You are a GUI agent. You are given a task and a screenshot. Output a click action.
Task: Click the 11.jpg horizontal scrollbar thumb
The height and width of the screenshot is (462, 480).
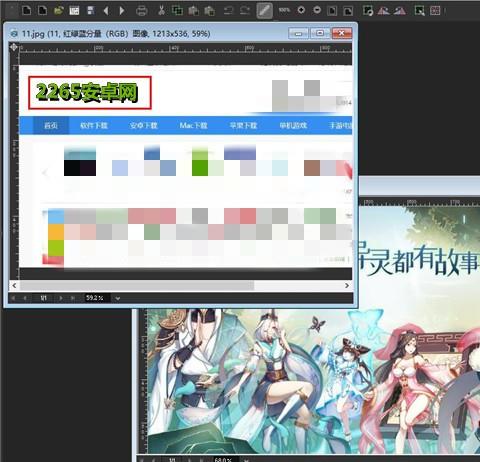(137, 286)
